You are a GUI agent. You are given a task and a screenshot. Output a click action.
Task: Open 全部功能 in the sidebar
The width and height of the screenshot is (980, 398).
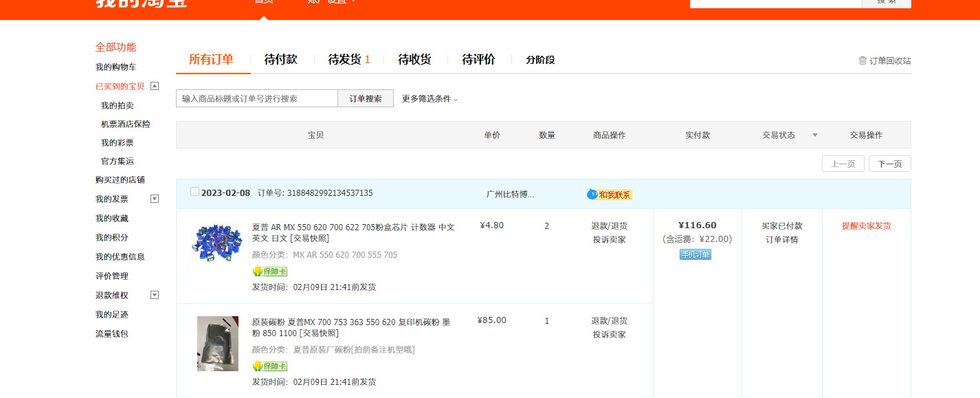click(x=115, y=47)
